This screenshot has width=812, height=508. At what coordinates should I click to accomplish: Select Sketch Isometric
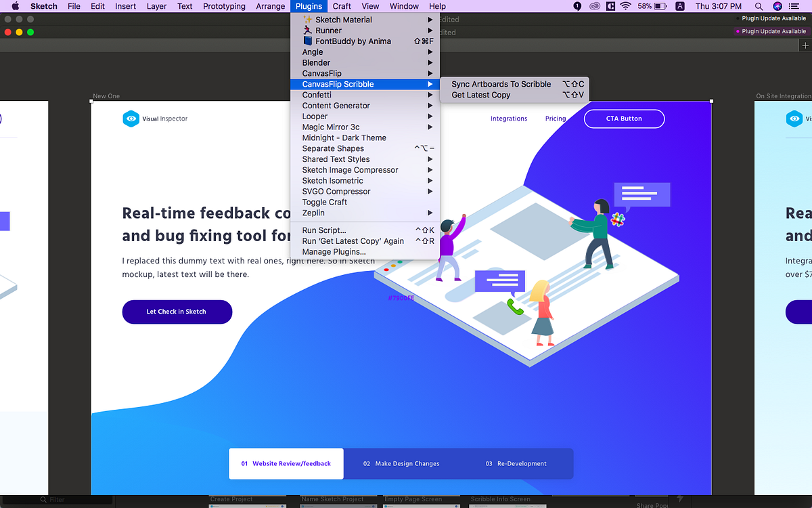pyautogui.click(x=365, y=181)
